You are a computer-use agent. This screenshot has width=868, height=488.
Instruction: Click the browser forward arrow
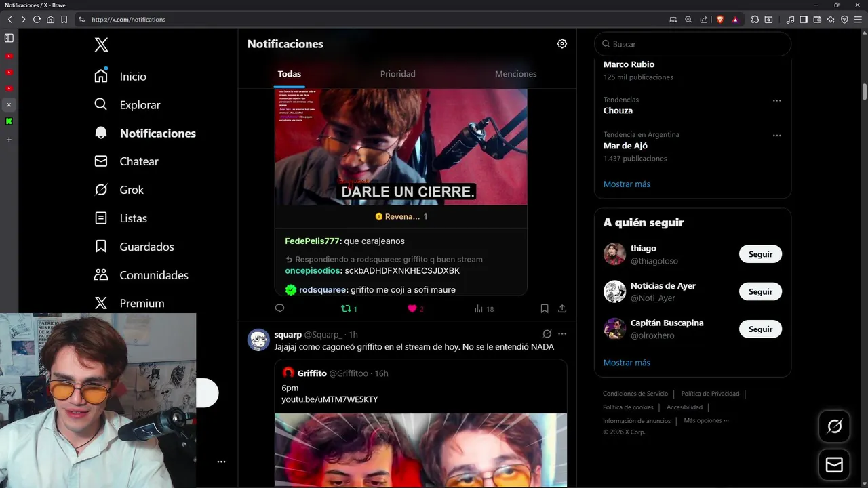click(23, 20)
